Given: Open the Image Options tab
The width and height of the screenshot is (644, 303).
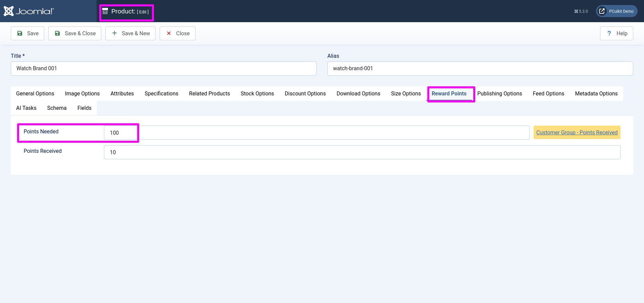Looking at the screenshot, I should (82, 93).
